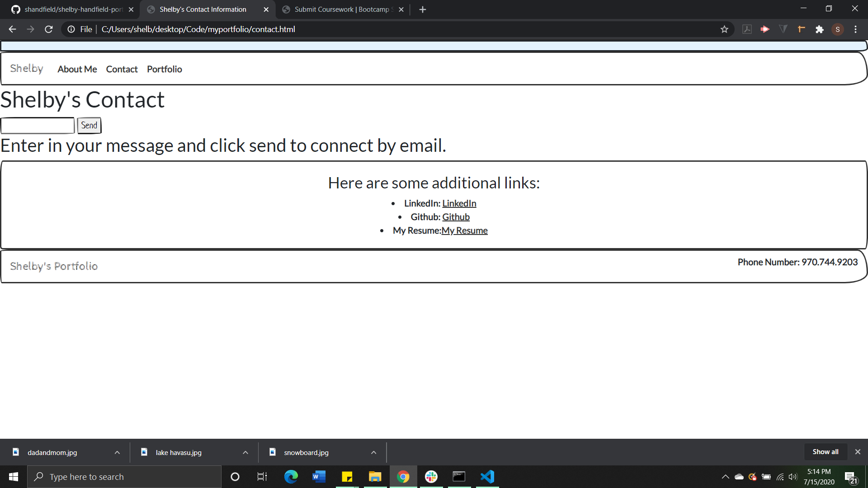
Task: Close the shandfield GitHub tab
Action: point(131,9)
